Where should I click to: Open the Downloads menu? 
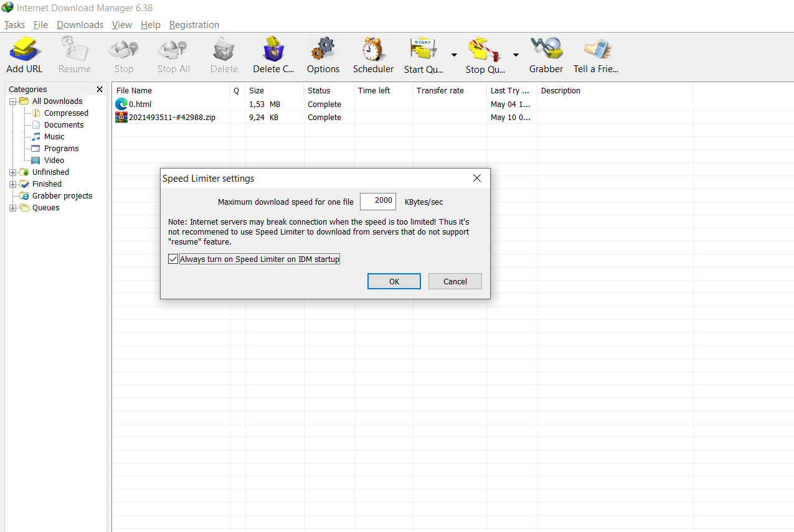[80, 25]
